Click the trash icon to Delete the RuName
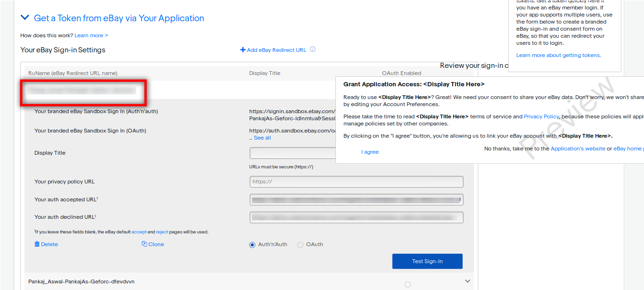 point(37,244)
